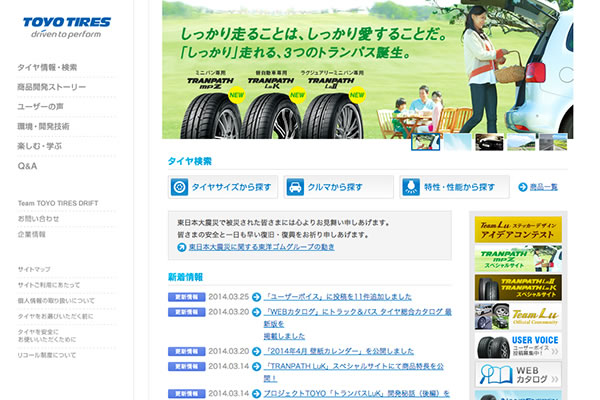The image size is (600, 400).
Task: Open 企業情報 sidebar link
Action: coord(32,235)
